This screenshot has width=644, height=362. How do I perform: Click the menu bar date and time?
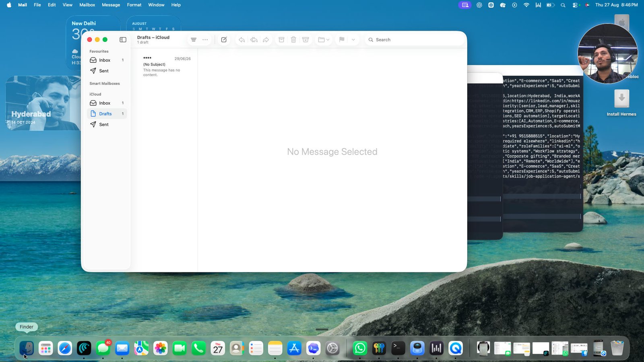pos(616,5)
